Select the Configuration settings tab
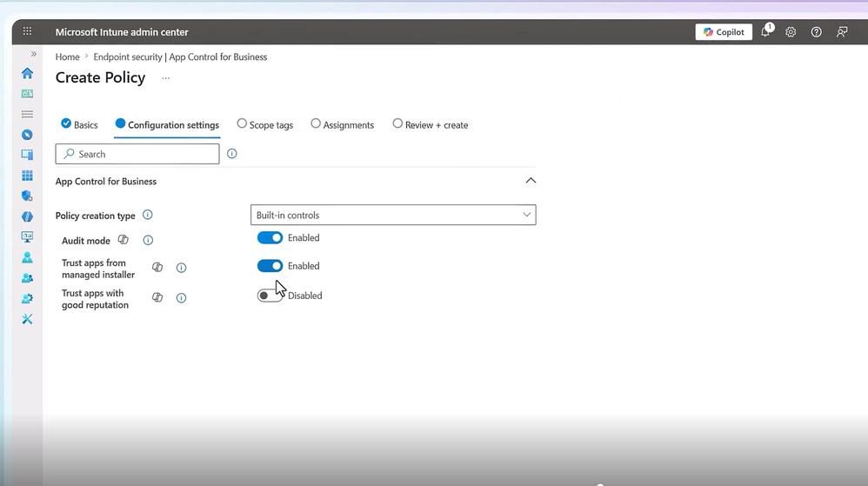Image resolution: width=868 pixels, height=486 pixels. pos(167,124)
